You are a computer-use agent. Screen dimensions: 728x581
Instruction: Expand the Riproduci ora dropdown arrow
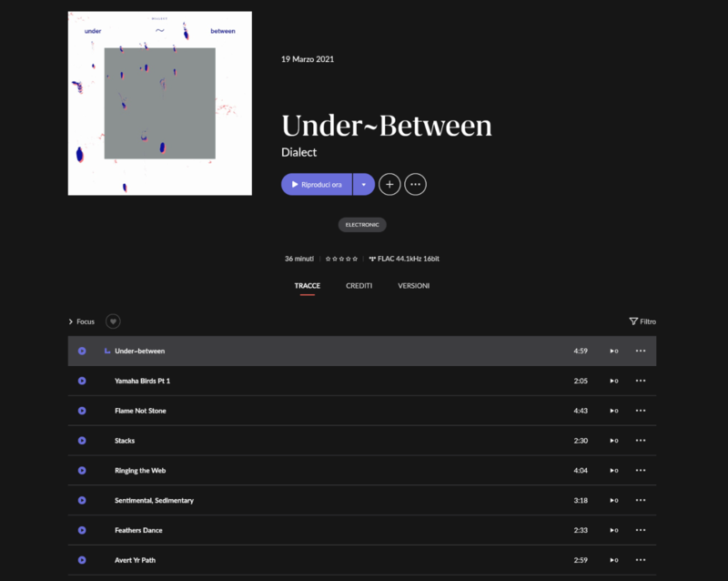pyautogui.click(x=363, y=184)
